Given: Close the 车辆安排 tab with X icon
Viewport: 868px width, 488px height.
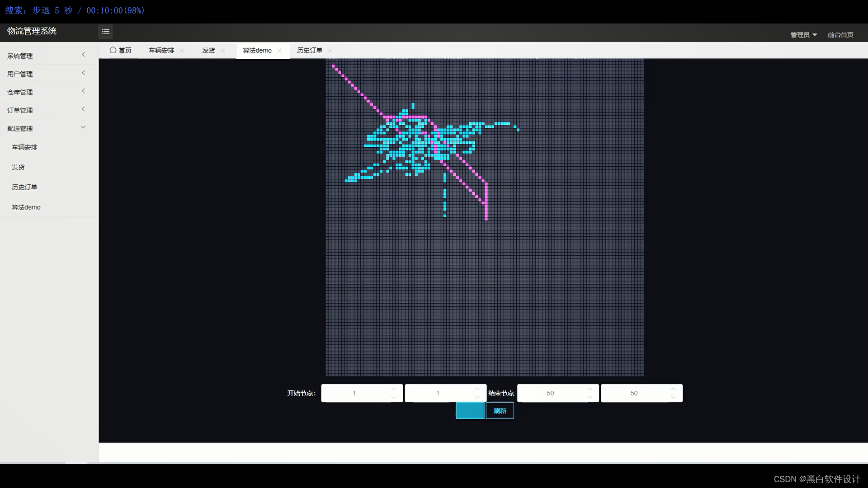Looking at the screenshot, I should (x=182, y=51).
